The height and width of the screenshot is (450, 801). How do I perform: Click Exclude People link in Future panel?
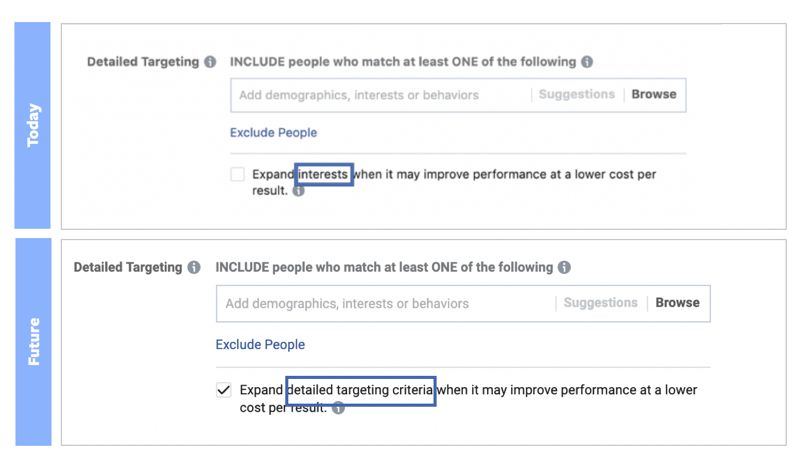coord(260,345)
